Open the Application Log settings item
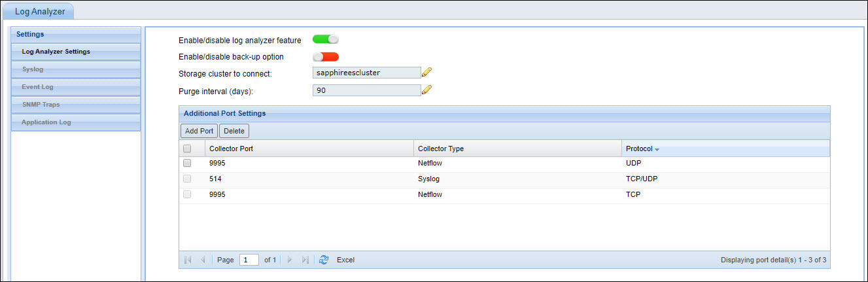The width and height of the screenshot is (868, 282). pos(76,122)
